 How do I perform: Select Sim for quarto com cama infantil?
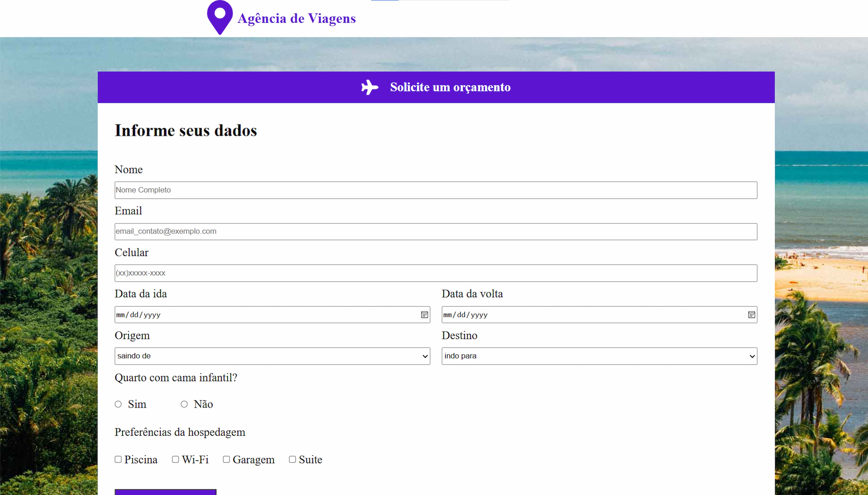118,404
